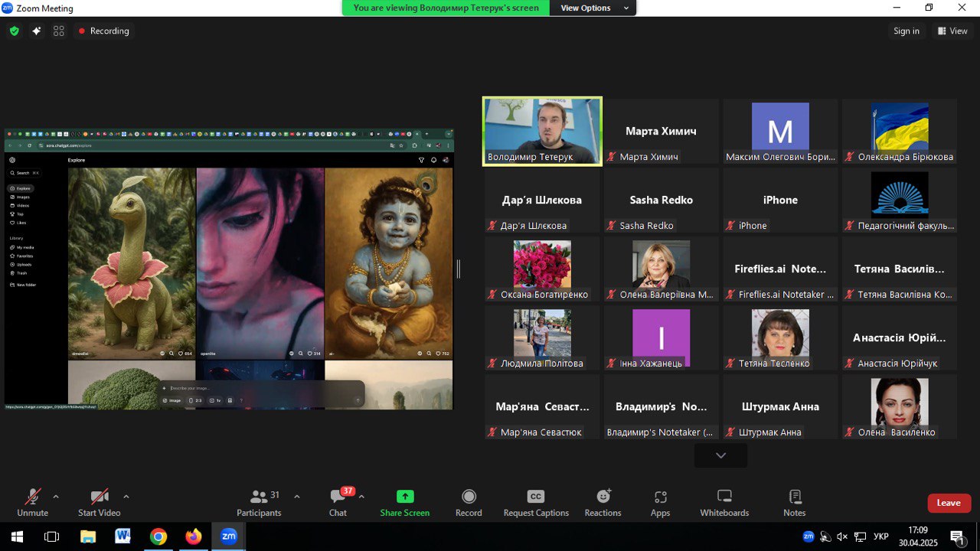Open Task View on the taskbar
Viewport: 980px width, 551px height.
[x=51, y=536]
